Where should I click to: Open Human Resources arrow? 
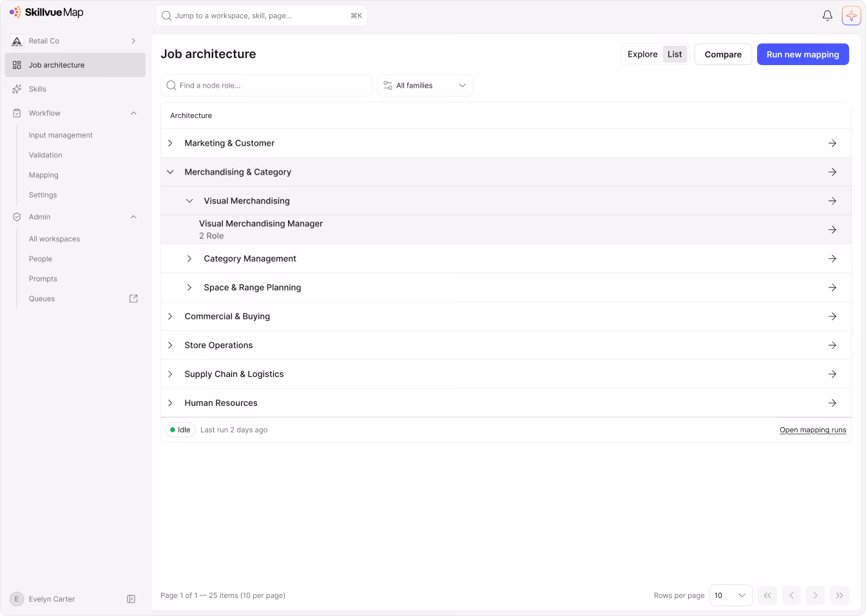click(832, 403)
